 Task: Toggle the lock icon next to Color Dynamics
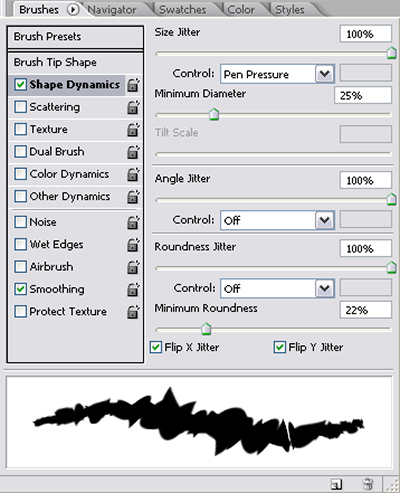click(133, 174)
